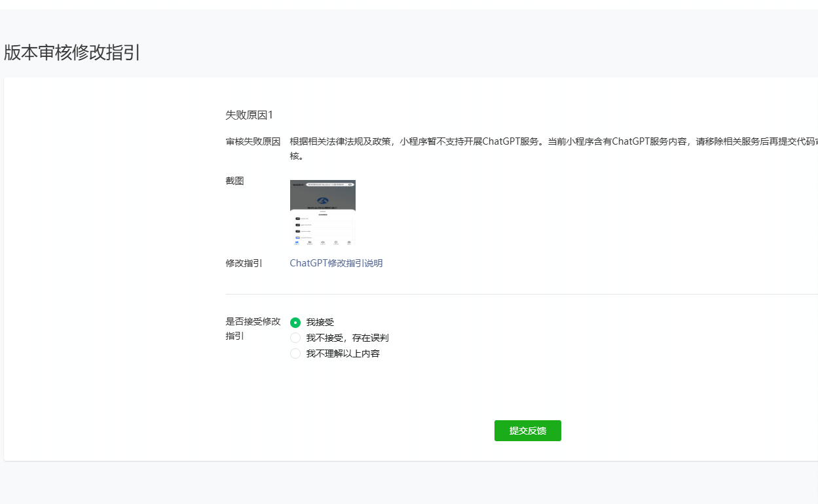This screenshot has width=818, height=504.
Task: Click the blue round logo in the screenshot
Action: [x=322, y=200]
